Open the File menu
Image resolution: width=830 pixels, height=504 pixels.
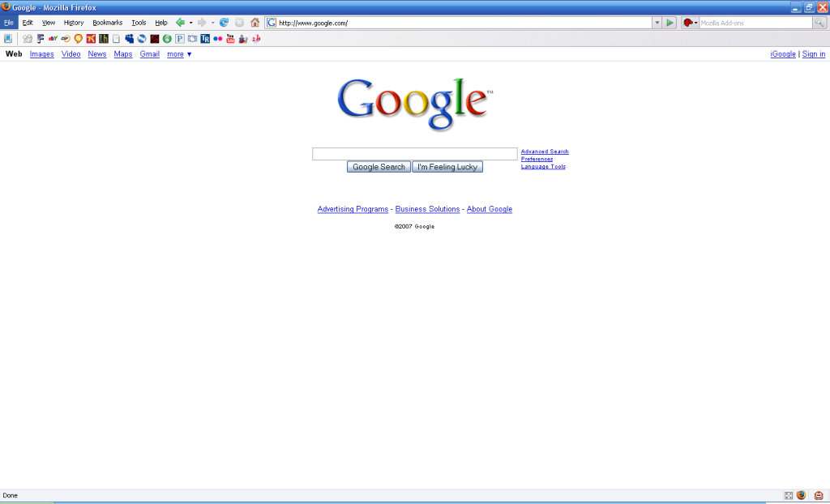[8, 23]
